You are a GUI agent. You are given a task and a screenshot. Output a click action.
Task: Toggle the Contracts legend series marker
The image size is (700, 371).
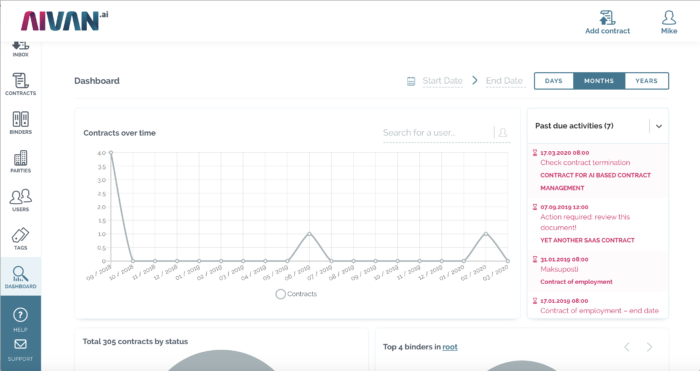pyautogui.click(x=280, y=294)
